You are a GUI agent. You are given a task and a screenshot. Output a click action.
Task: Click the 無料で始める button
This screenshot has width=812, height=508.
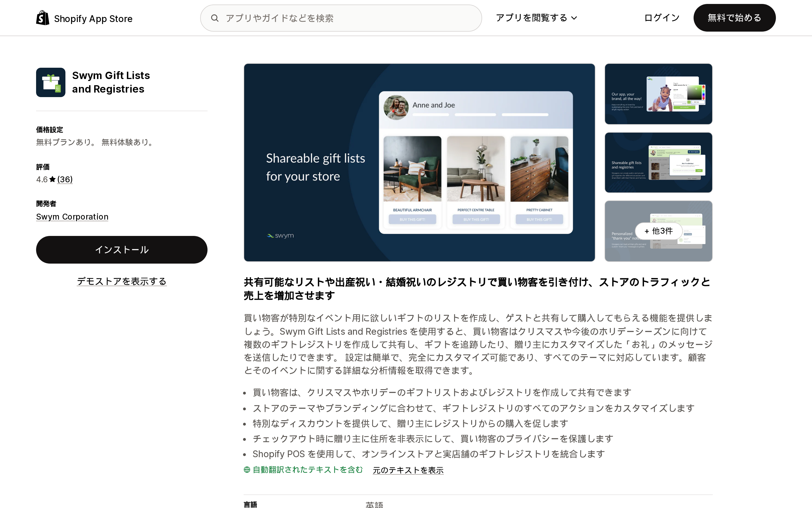(734, 18)
